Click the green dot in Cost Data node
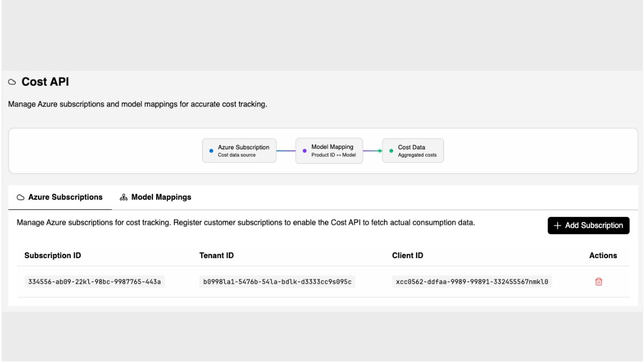The image size is (644, 363). click(391, 151)
